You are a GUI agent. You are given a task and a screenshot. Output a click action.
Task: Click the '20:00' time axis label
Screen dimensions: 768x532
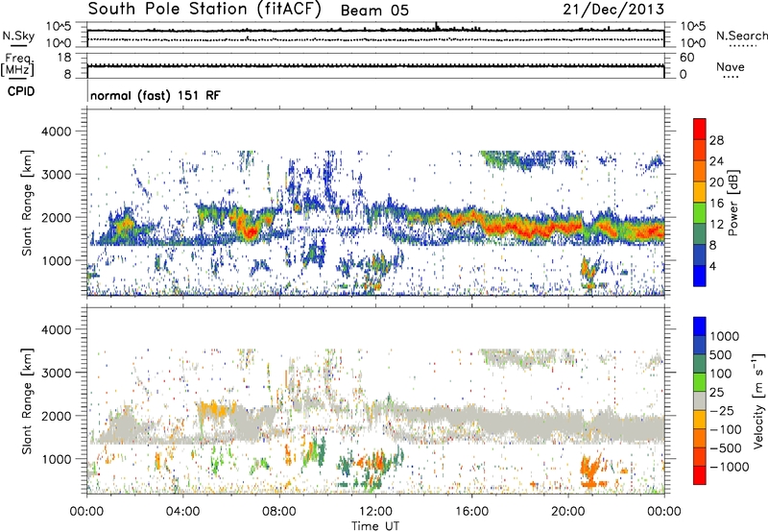[x=568, y=511]
